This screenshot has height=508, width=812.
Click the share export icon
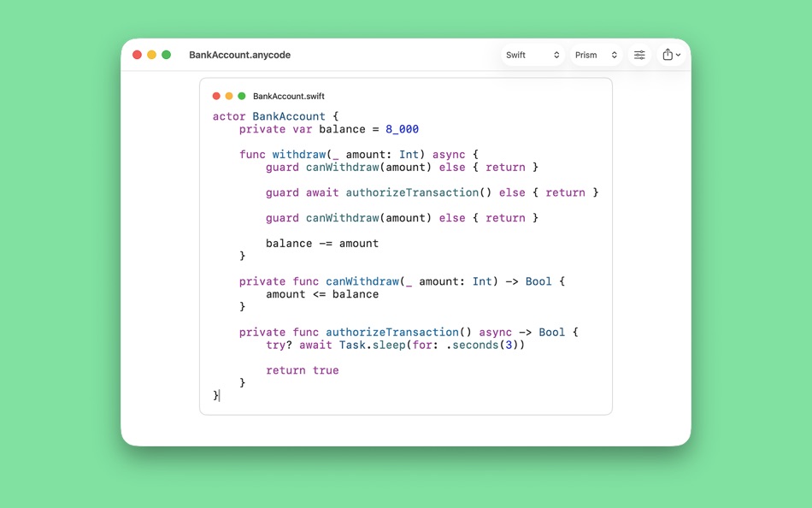click(x=668, y=54)
